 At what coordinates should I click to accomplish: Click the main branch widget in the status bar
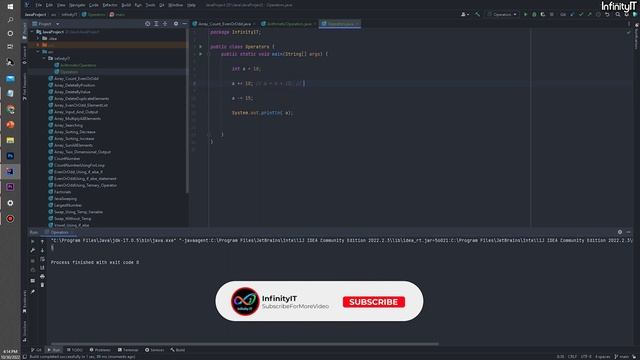click(x=622, y=356)
